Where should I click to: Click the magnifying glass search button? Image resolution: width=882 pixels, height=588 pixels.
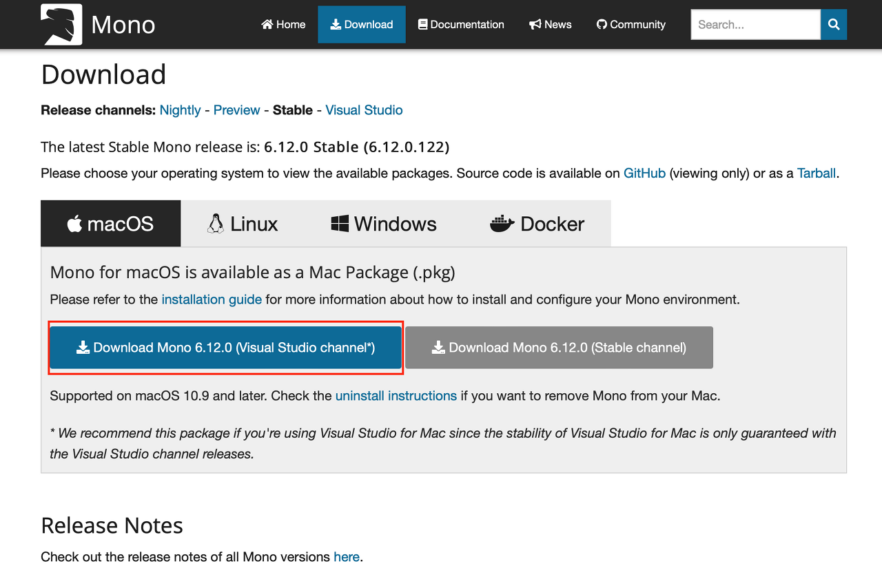tap(834, 25)
